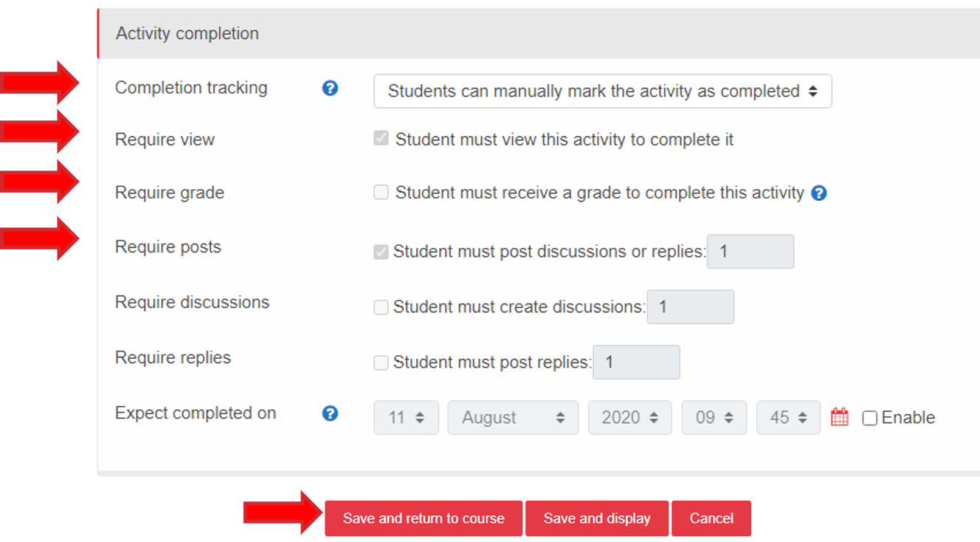Click the Require posts number field
The width and height of the screenshot is (980, 542).
(x=750, y=252)
